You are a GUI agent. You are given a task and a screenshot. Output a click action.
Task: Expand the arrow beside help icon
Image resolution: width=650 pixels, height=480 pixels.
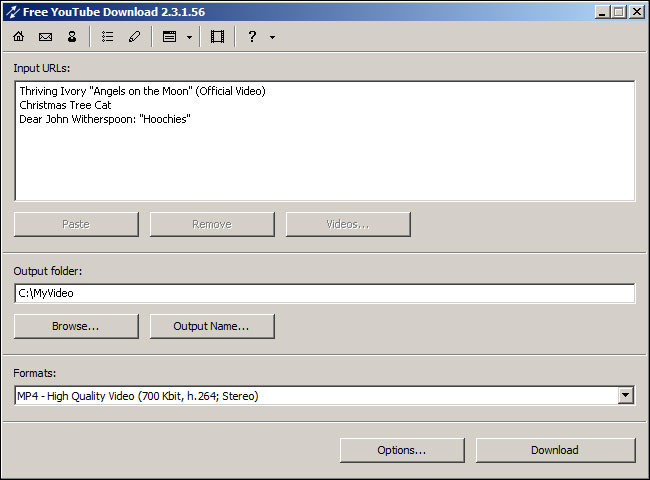[272, 37]
